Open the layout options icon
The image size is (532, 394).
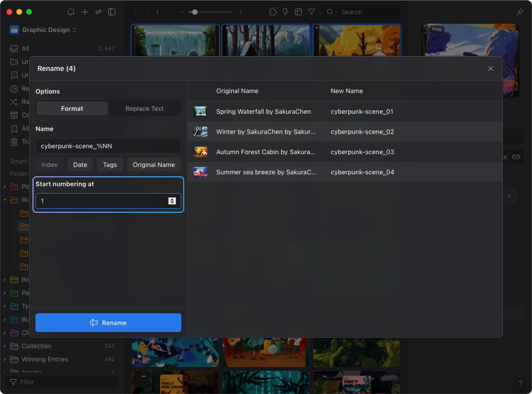tap(299, 12)
